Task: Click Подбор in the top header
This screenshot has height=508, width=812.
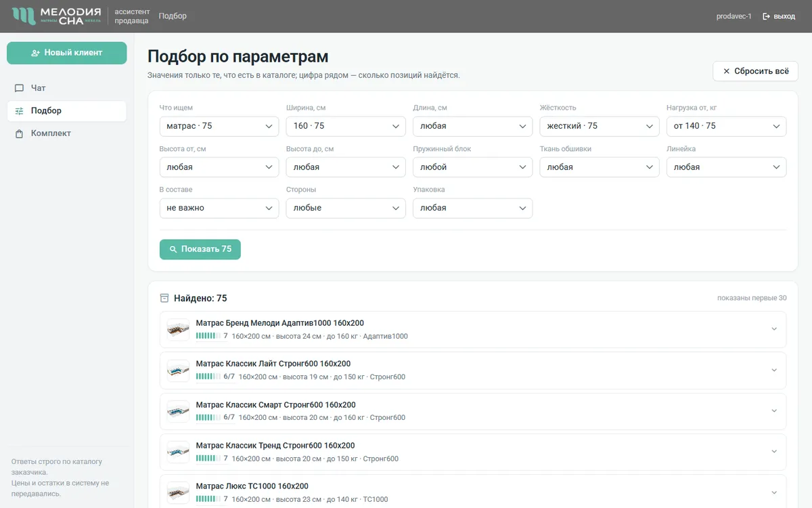Action: pyautogui.click(x=173, y=16)
